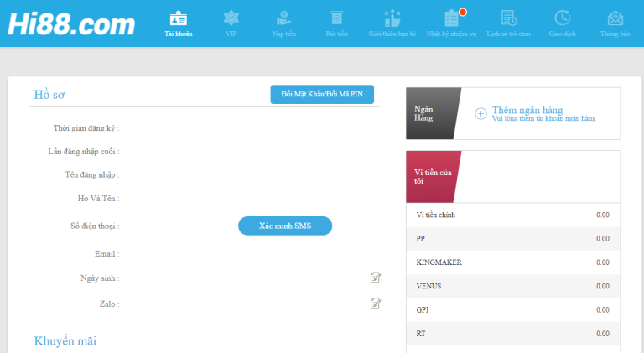The image size is (644, 353).
Task: Select the KINGMAKER wallet row
Action: (513, 262)
